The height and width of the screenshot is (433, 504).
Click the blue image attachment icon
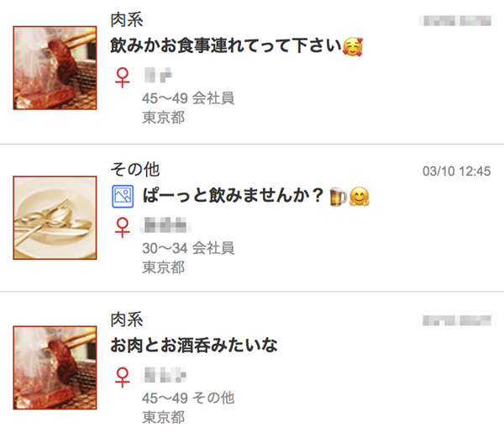pos(123,196)
